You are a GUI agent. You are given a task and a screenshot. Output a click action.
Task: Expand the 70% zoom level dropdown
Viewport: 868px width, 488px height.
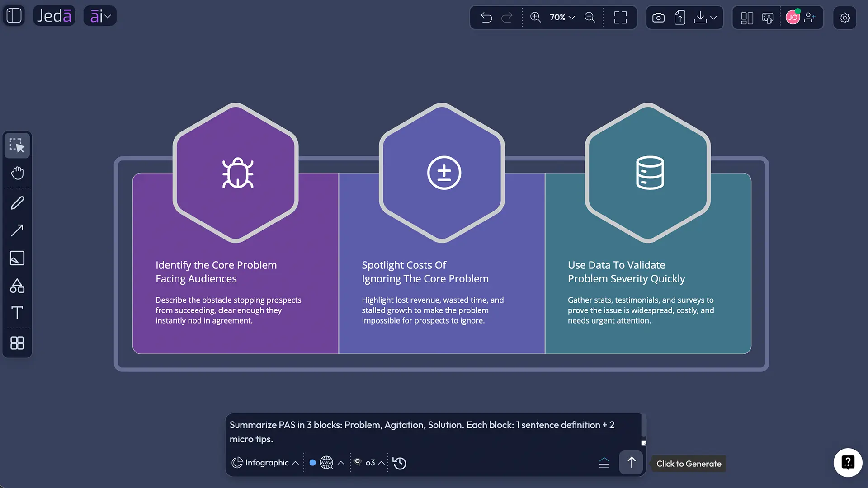tap(562, 17)
